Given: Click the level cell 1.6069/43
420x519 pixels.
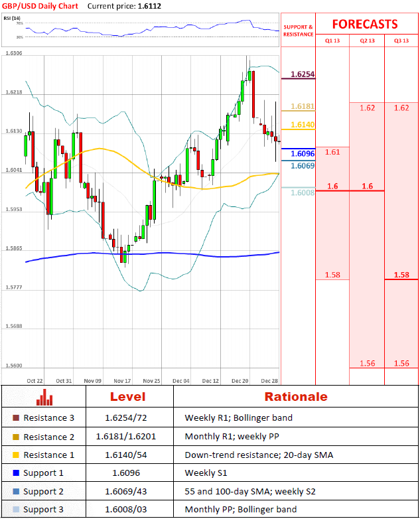Looking at the screenshot, I should coord(126,491).
